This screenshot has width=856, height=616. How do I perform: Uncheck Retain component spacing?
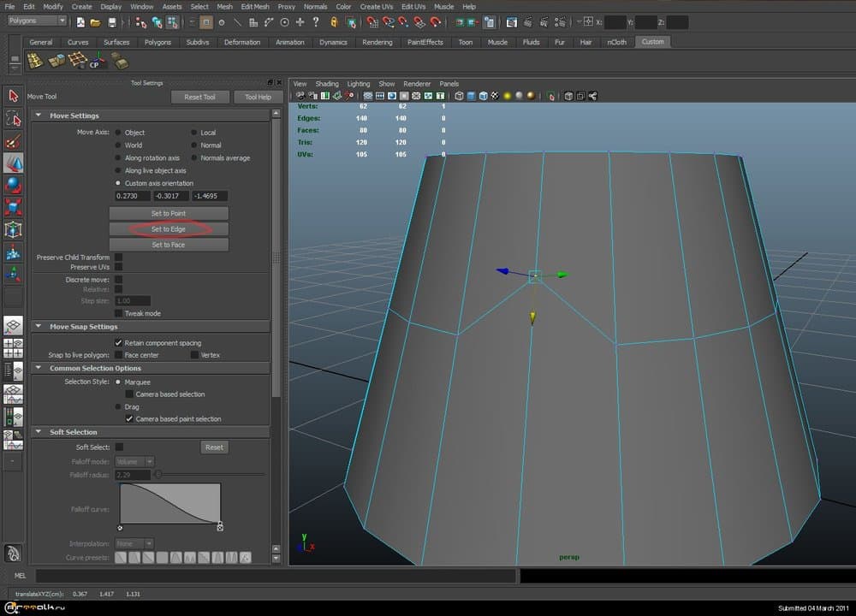pyautogui.click(x=118, y=342)
